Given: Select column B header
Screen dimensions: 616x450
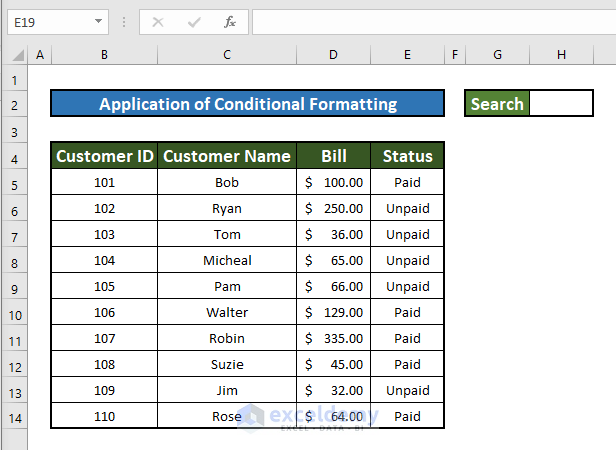Looking at the screenshot, I should pos(104,55).
